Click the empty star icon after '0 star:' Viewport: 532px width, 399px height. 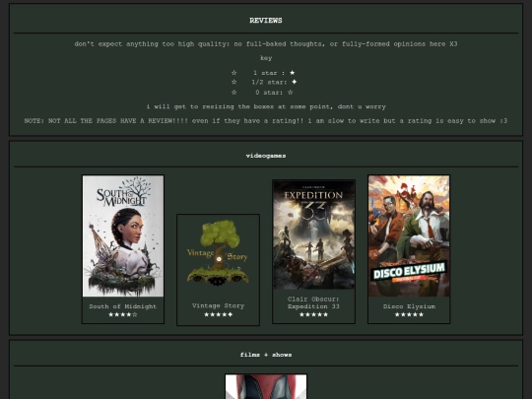point(290,92)
